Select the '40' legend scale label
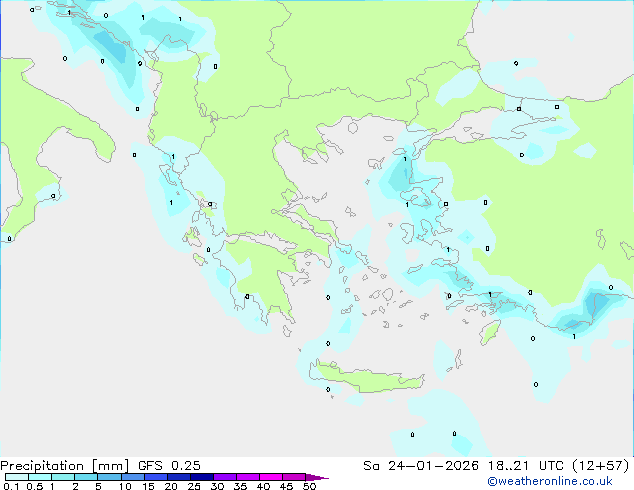634x490 pixels. click(x=263, y=486)
